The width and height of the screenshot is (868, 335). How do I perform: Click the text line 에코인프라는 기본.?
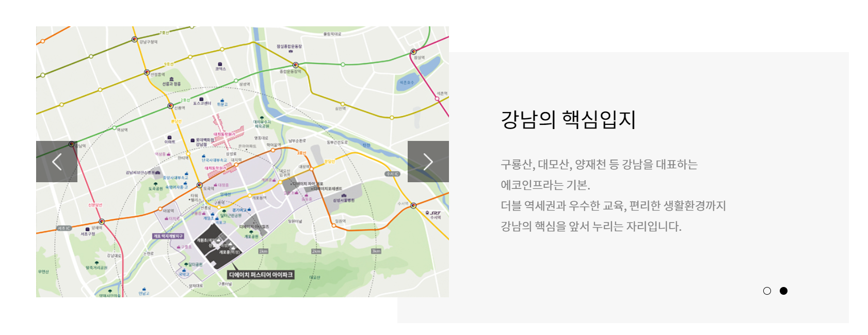545,185
